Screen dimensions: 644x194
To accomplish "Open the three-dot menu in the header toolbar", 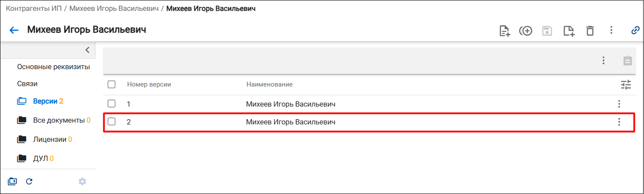I will click(611, 30).
